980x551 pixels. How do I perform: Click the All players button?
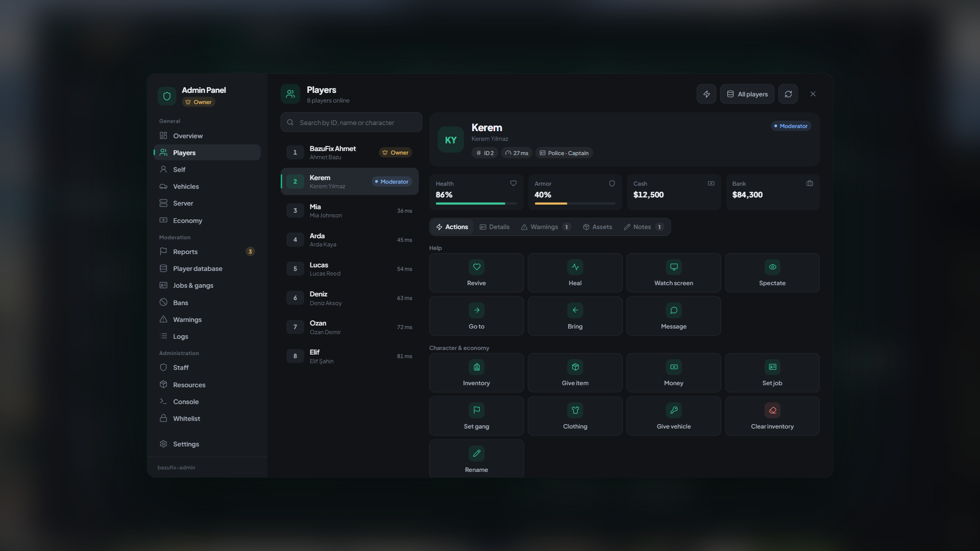pyautogui.click(x=747, y=94)
